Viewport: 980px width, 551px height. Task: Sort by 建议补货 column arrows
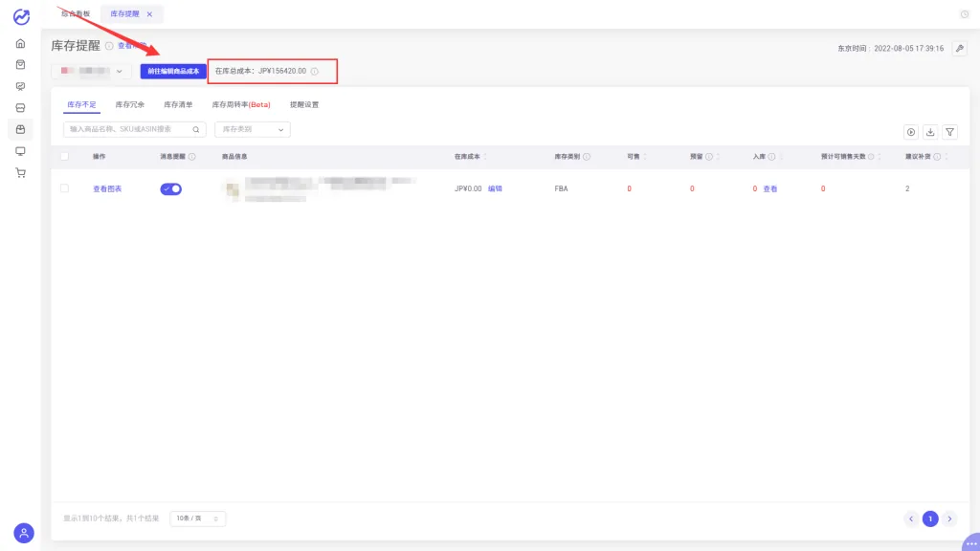click(x=947, y=157)
